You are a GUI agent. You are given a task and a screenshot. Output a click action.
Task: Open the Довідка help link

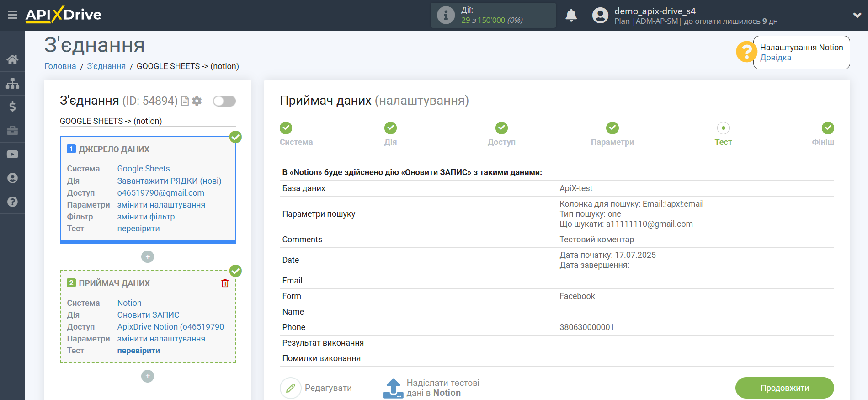[775, 58]
